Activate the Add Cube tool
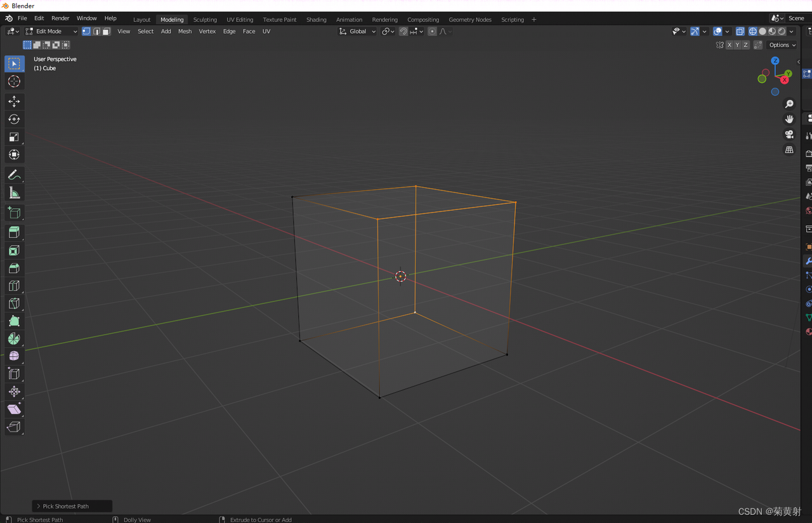 pyautogui.click(x=14, y=213)
